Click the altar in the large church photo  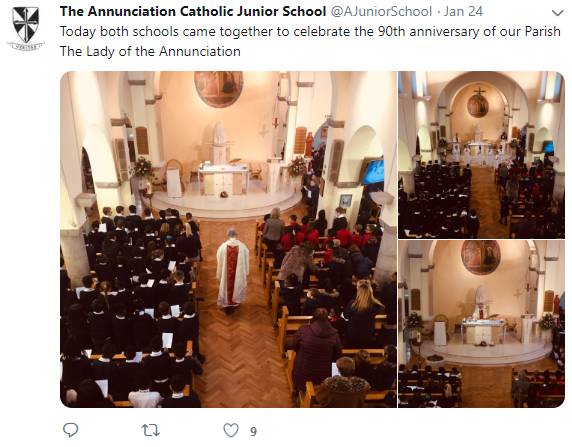click(224, 179)
